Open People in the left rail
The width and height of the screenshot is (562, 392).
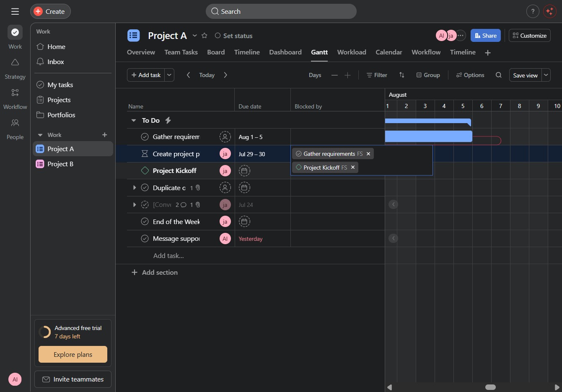(15, 129)
